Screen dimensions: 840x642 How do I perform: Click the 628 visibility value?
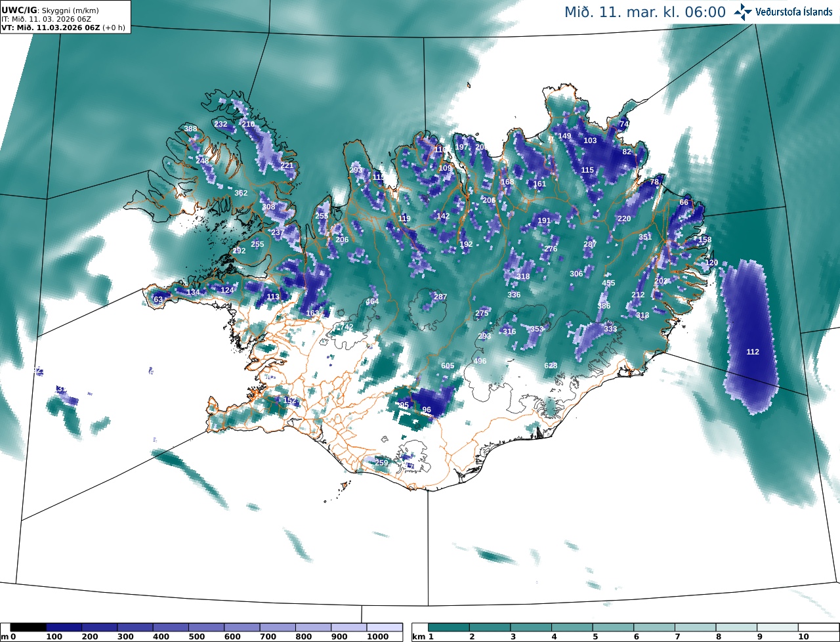[x=551, y=366]
